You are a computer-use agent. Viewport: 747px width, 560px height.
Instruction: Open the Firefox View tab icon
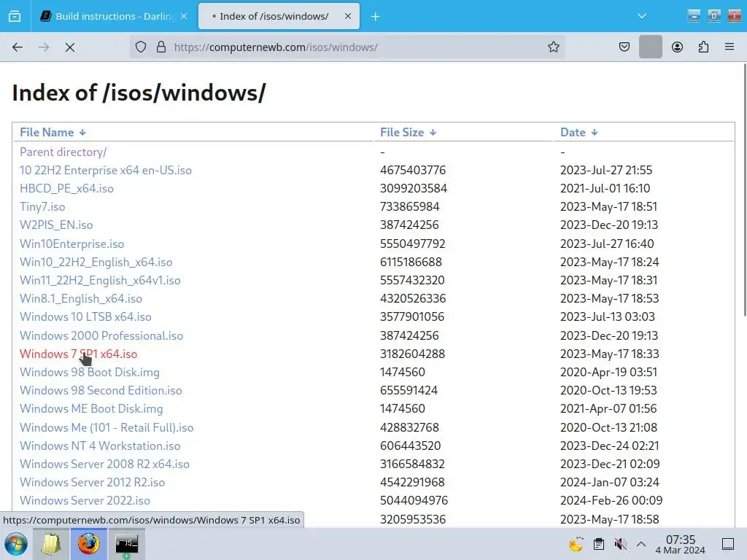(x=15, y=17)
